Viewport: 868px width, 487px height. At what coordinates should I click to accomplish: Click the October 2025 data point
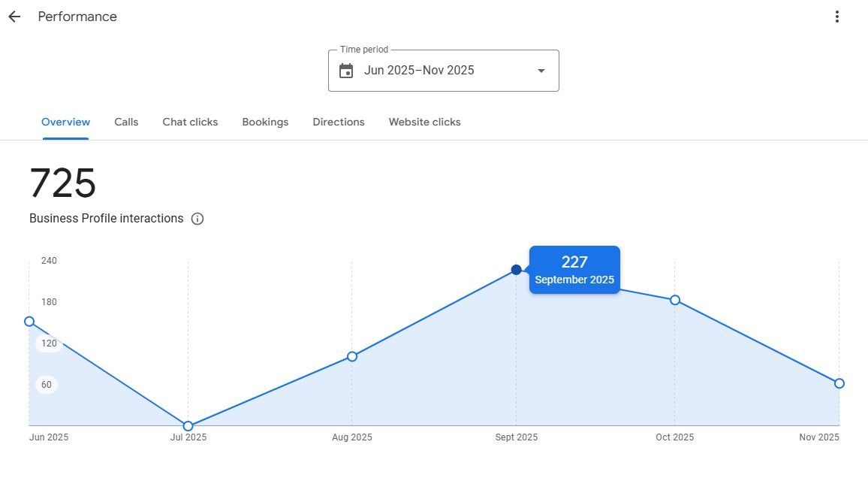pos(674,300)
